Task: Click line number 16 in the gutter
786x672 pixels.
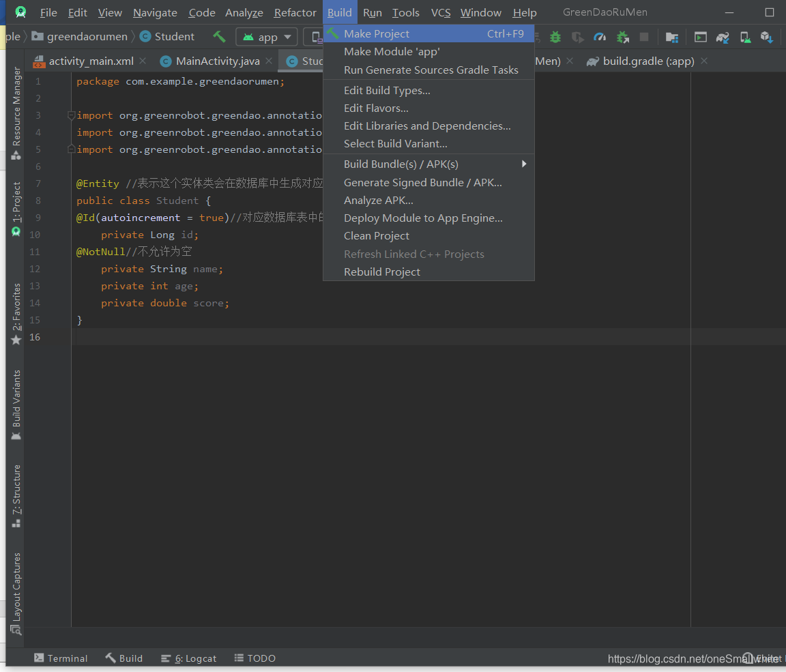Action: point(35,337)
